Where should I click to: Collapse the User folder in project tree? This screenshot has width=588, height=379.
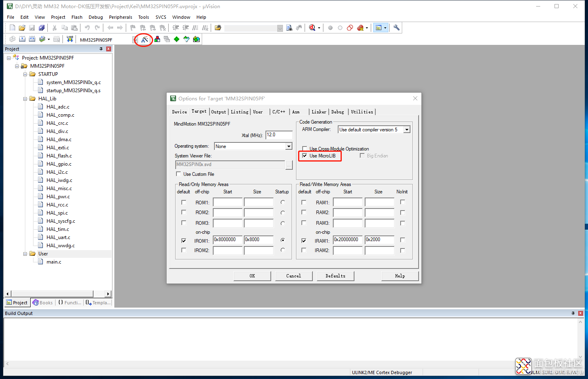click(x=25, y=254)
